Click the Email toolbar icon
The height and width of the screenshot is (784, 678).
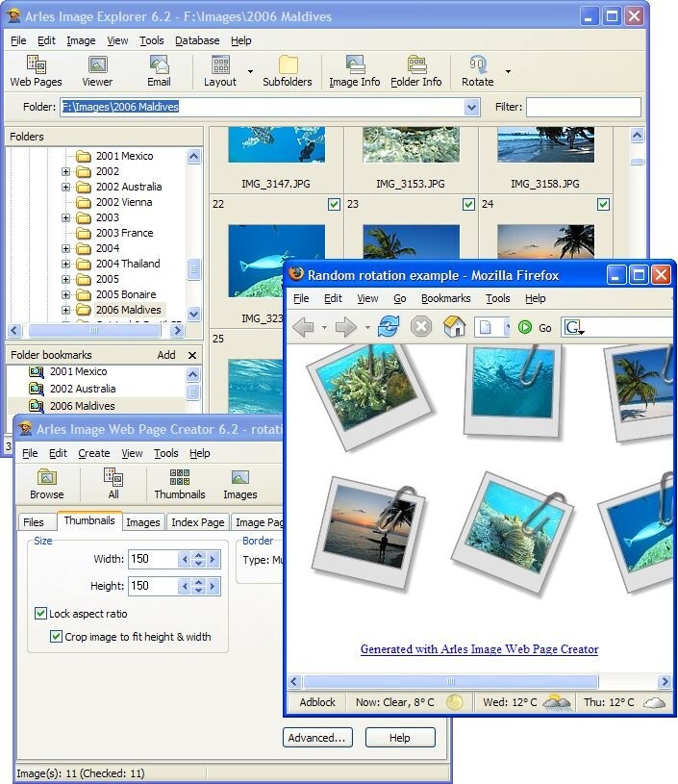tap(159, 71)
